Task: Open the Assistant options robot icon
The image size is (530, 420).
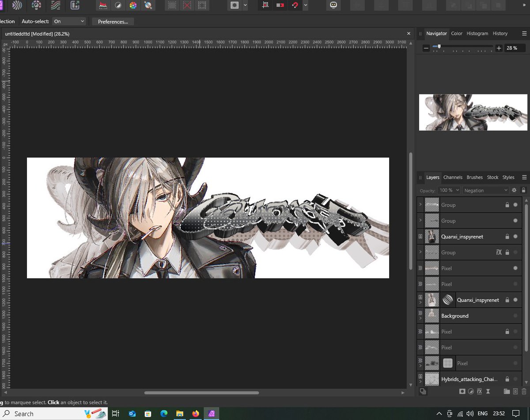Action: [333, 5]
